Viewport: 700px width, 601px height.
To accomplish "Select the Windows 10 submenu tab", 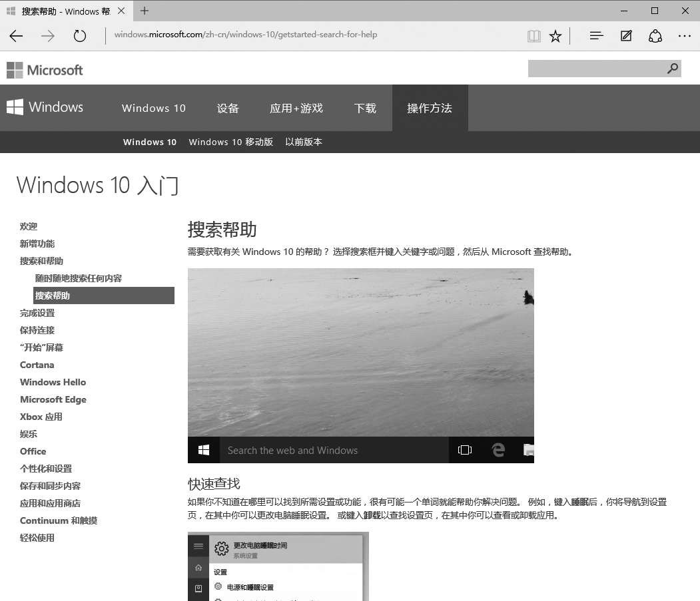I will pos(150,142).
